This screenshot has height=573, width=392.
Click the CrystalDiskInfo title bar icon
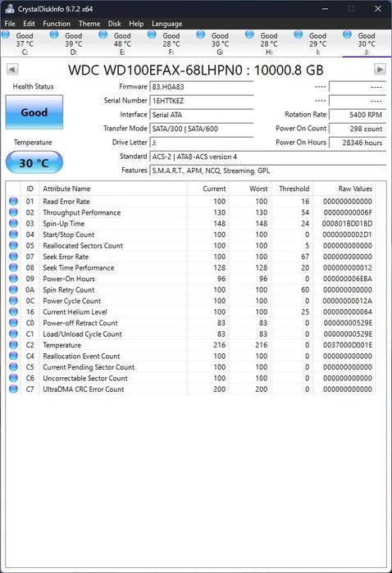(10, 9)
